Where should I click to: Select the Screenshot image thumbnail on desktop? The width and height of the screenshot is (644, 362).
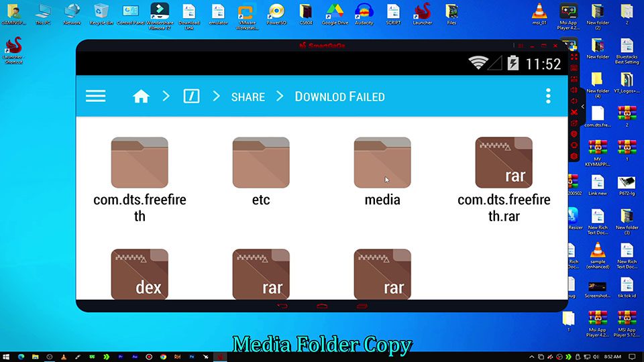tap(598, 289)
